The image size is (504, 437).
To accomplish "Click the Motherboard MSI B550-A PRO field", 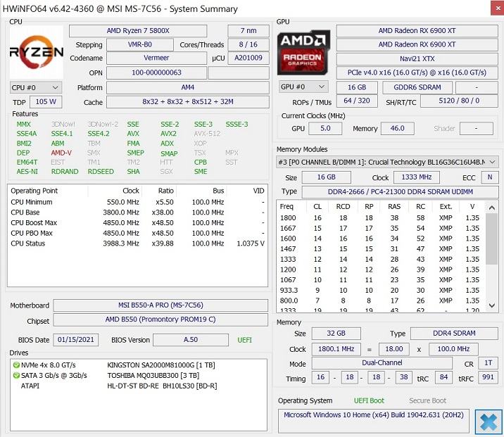I will (160, 305).
